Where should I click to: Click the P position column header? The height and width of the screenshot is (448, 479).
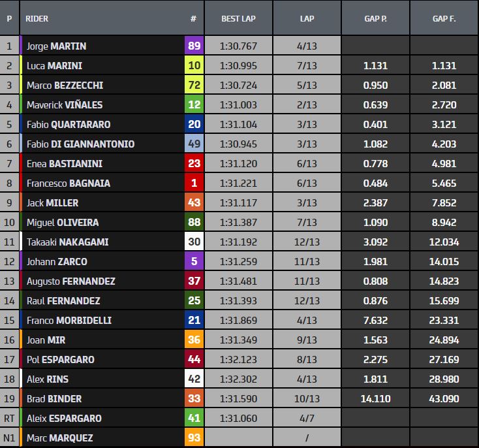9,18
